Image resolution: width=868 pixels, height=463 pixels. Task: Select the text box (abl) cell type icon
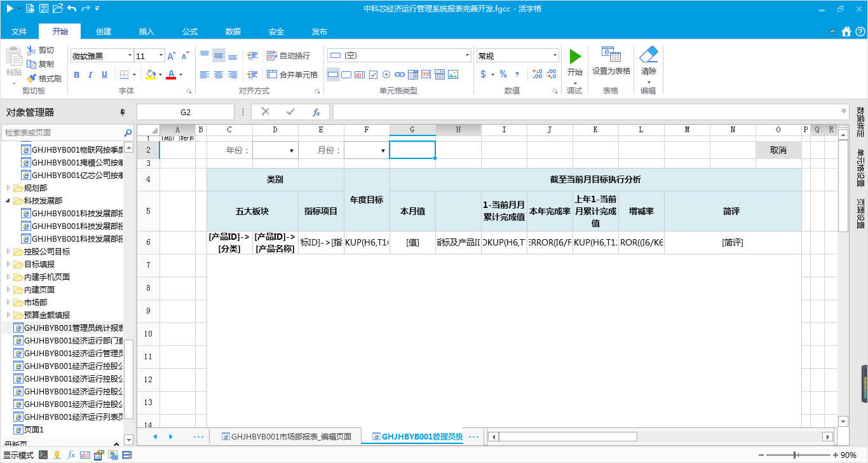[x=360, y=74]
